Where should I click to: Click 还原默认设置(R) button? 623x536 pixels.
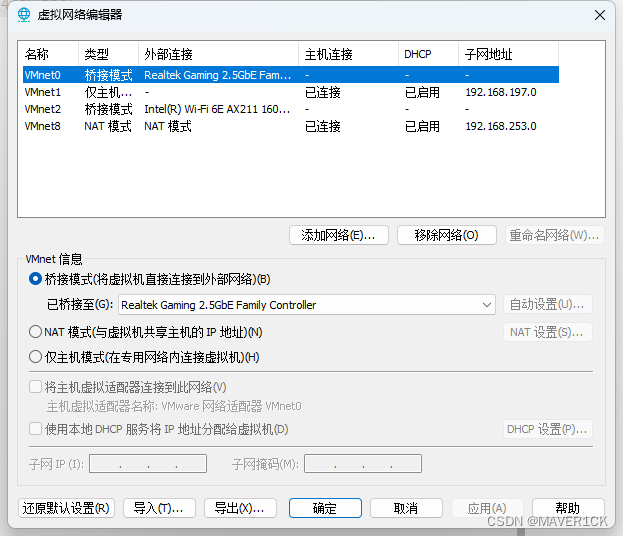[x=66, y=508]
